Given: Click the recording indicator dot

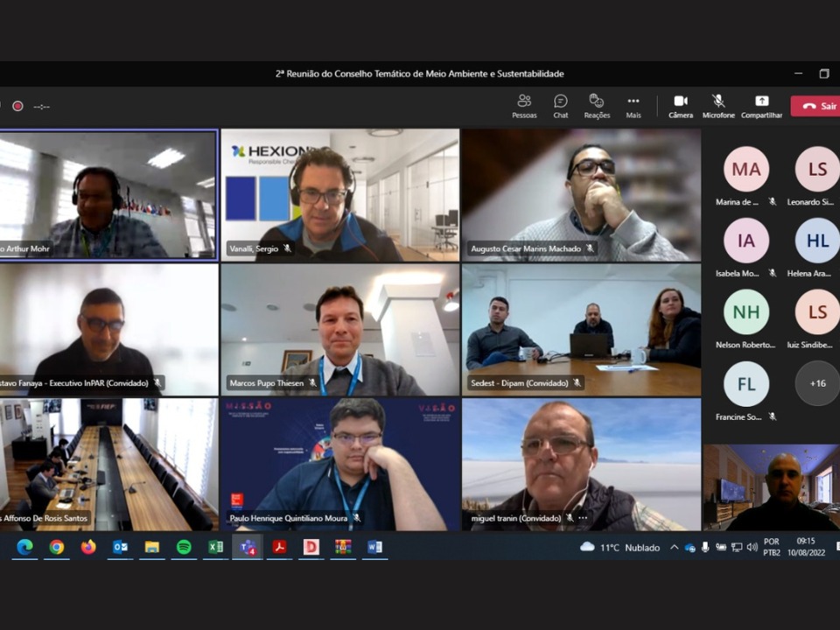Looking at the screenshot, I should (x=17, y=106).
